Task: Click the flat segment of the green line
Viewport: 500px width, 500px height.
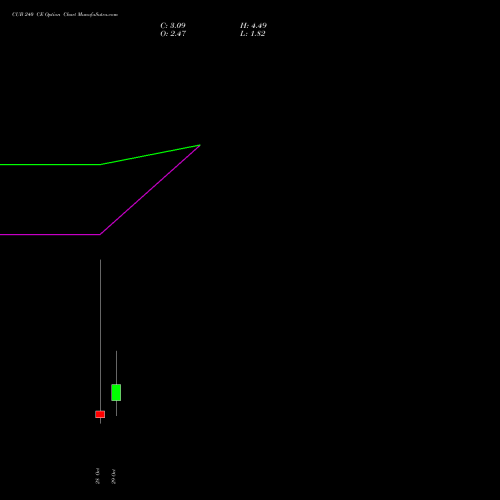Action: click(x=50, y=165)
